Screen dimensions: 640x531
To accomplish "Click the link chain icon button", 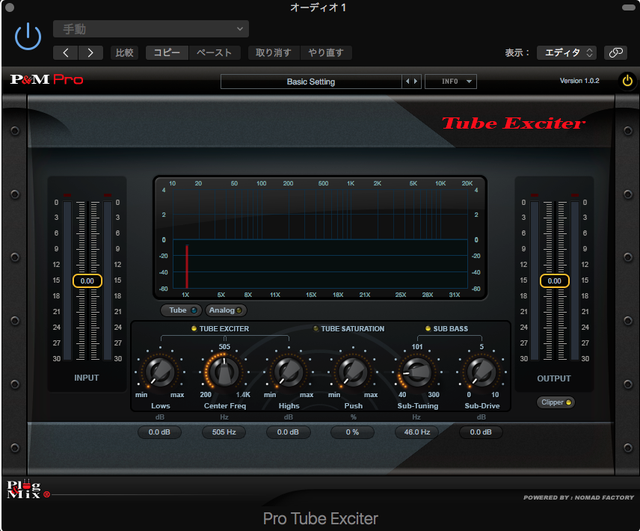I will (615, 53).
